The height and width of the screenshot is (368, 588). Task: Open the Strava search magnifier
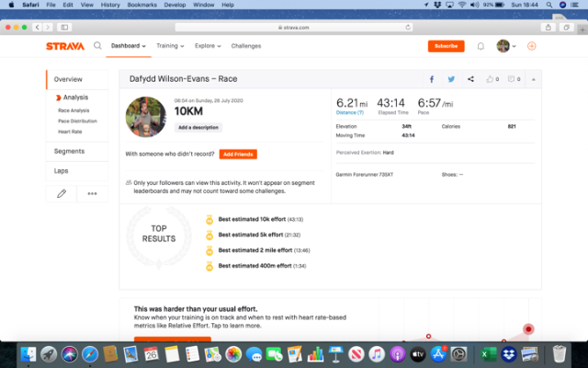97,46
